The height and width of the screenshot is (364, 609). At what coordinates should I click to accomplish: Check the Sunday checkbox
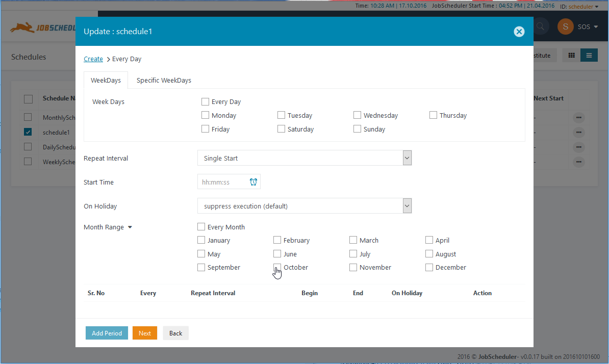[x=357, y=129]
